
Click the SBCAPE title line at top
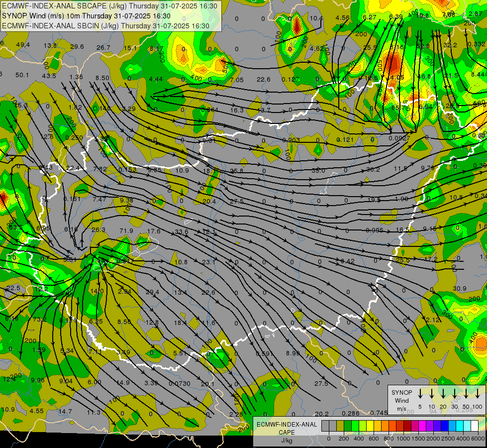(x=109, y=6)
